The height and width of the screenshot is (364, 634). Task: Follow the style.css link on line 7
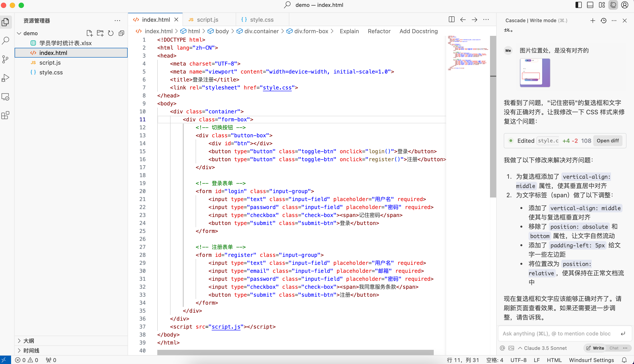coord(277,87)
